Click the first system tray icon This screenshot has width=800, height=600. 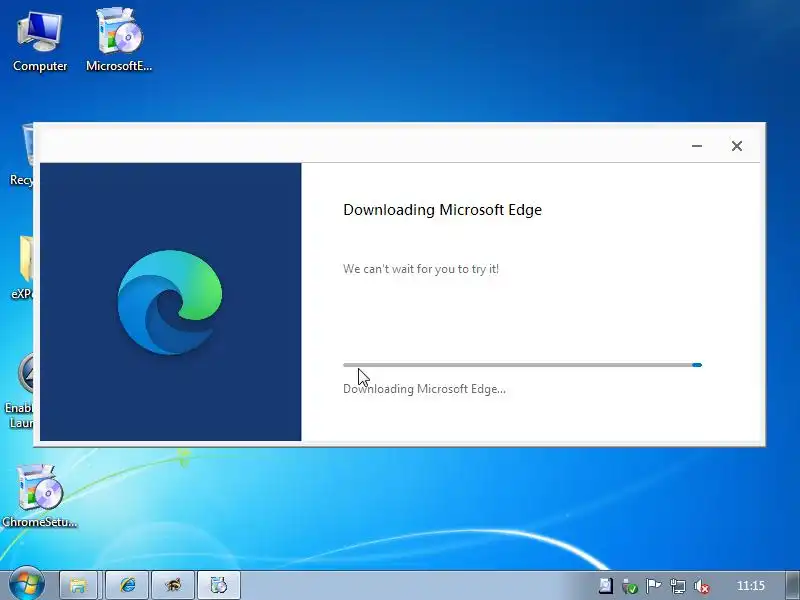[606, 586]
